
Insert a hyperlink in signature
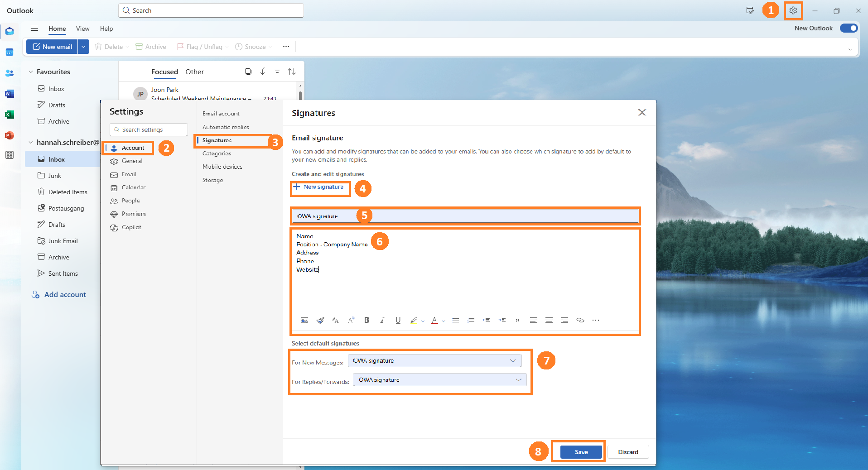(580, 320)
